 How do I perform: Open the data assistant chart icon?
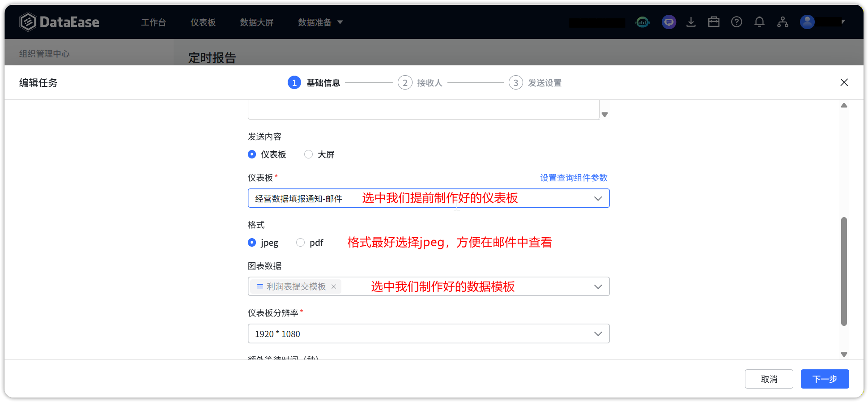(642, 22)
